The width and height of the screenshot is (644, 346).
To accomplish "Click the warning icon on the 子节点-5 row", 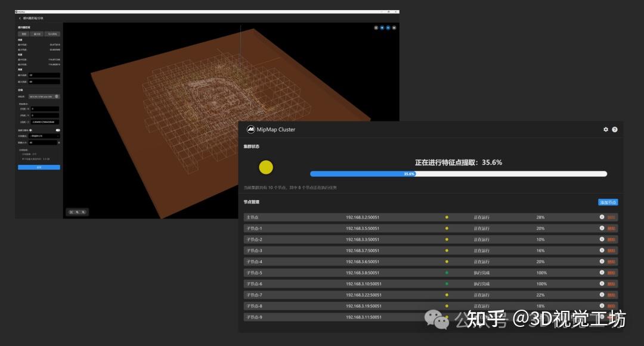I will pyautogui.click(x=603, y=273).
